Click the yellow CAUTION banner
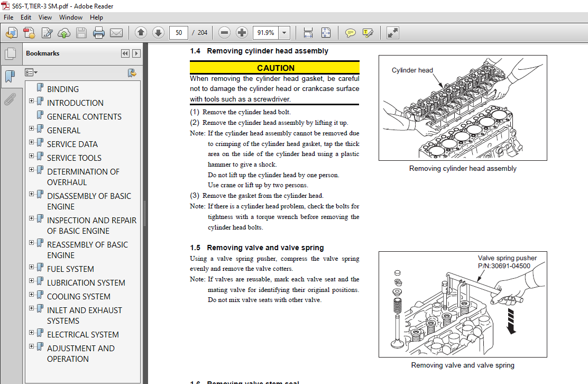Image resolution: width=588 pixels, height=384 pixels. click(x=274, y=68)
